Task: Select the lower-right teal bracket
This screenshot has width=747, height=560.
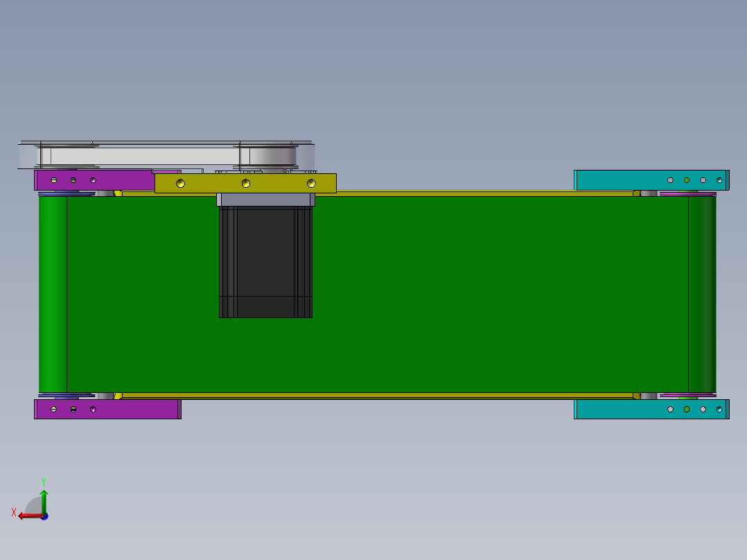Action: pos(651,410)
